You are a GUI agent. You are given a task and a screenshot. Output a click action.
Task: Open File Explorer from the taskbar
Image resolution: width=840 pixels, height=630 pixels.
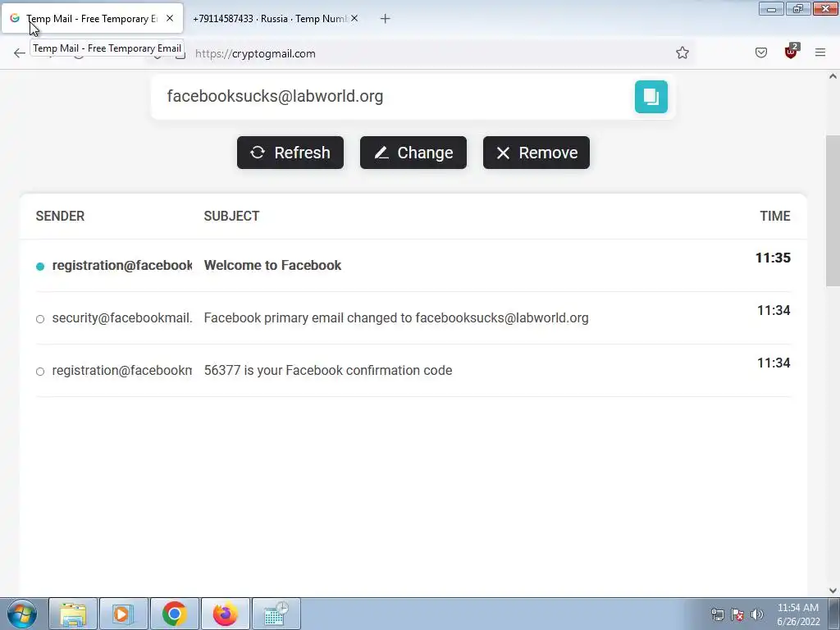click(73, 614)
